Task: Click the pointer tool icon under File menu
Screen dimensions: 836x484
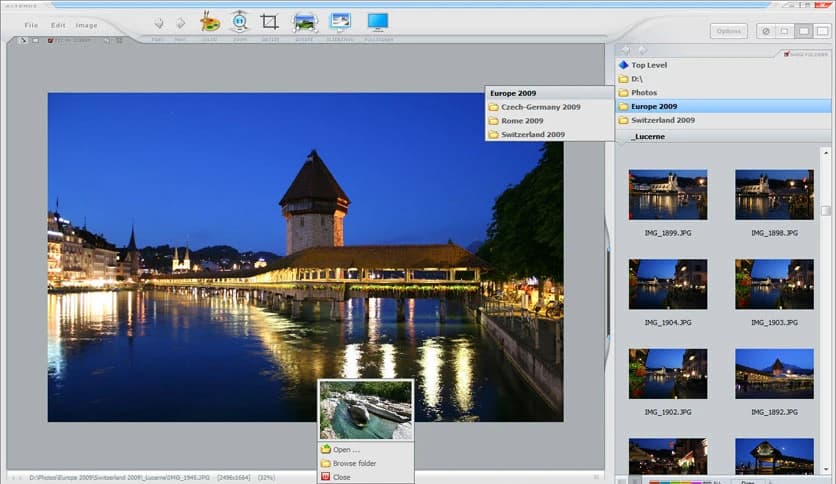Action: 22,41
